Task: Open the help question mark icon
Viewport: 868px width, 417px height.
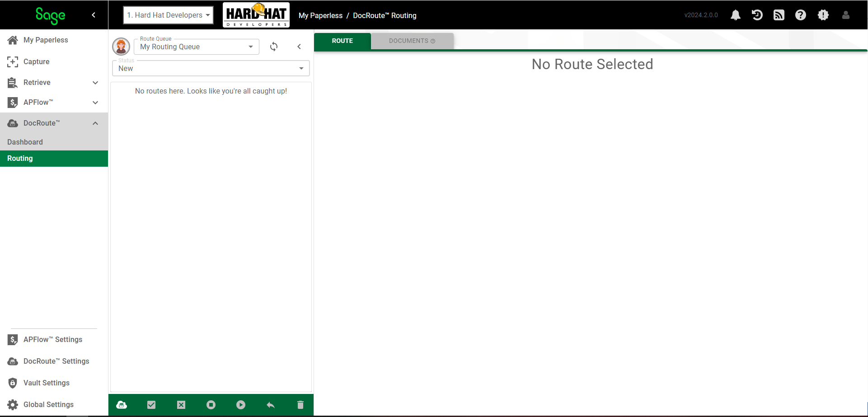Action: click(x=801, y=15)
